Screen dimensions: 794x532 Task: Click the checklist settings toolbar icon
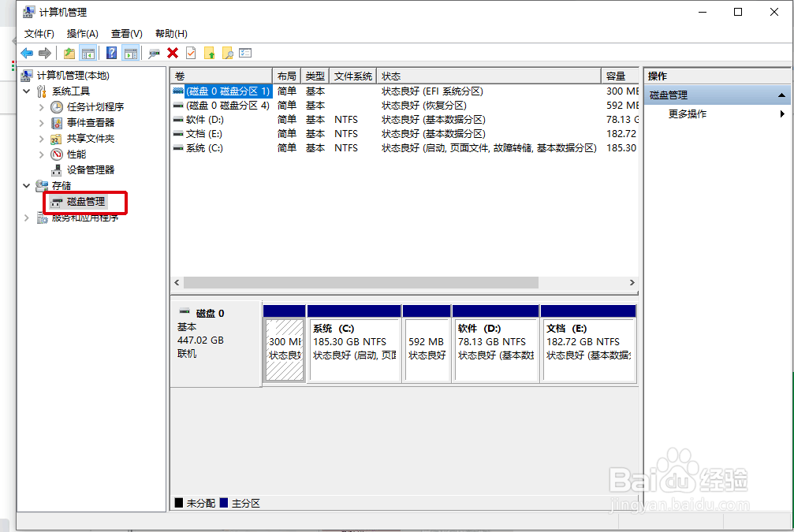[245, 53]
